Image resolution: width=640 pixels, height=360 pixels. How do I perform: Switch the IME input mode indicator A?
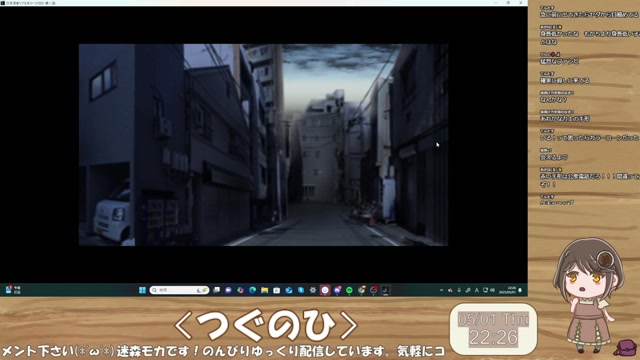[477, 290]
